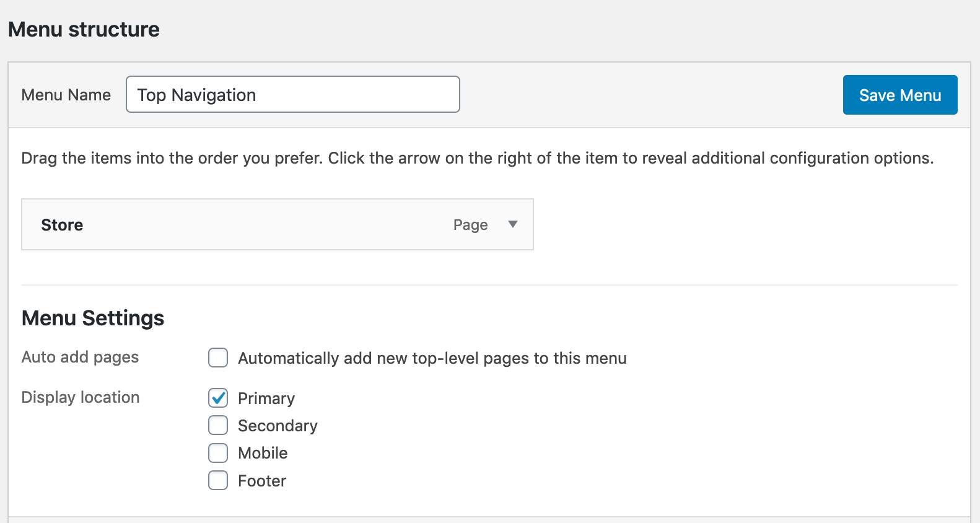This screenshot has width=980, height=523.
Task: Click the Footer label text
Action: coord(262,481)
